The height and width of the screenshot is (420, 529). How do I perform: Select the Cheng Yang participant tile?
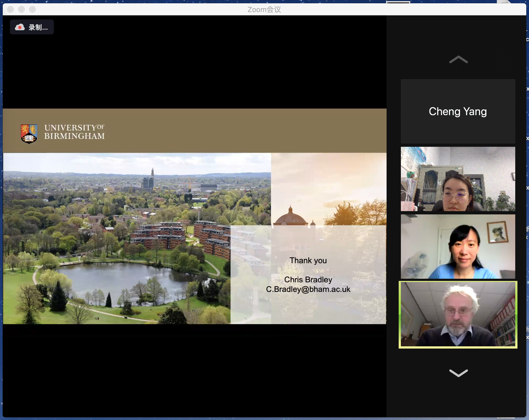coord(458,111)
